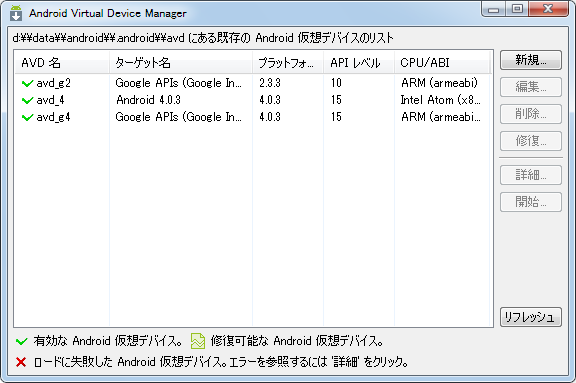Click the green checkmark beside avd_g4
Image resolution: width=576 pixels, height=383 pixels.
click(x=28, y=118)
